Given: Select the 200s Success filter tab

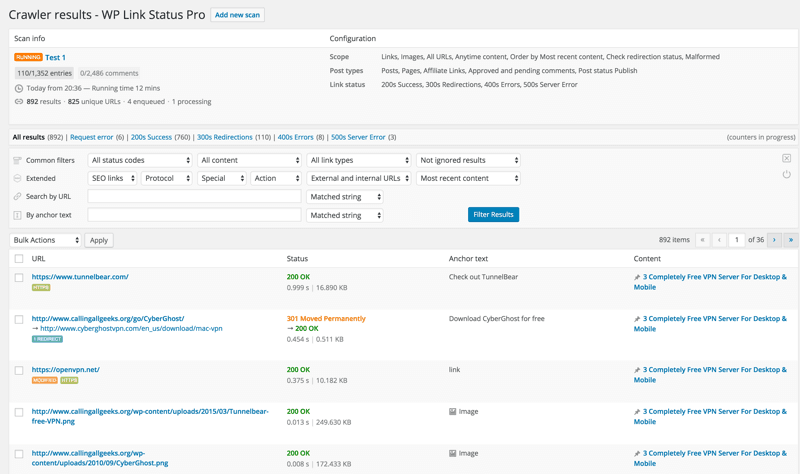Looking at the screenshot, I should [152, 137].
